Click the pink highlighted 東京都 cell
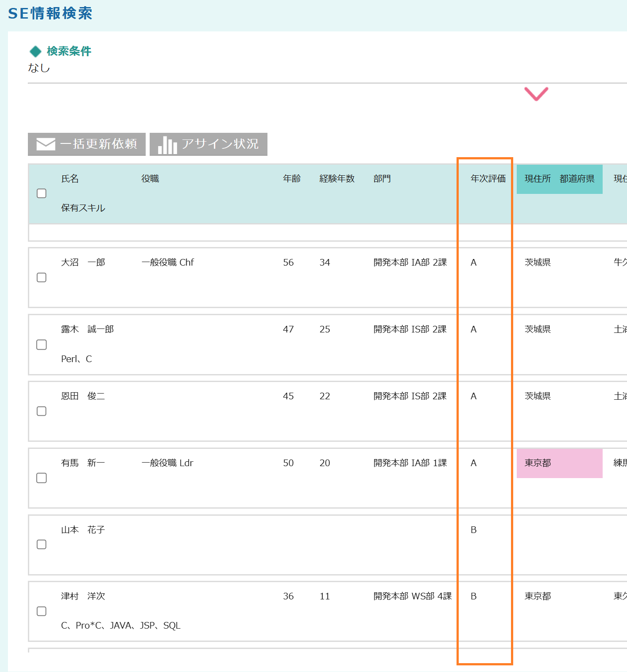627x672 pixels. tap(559, 463)
